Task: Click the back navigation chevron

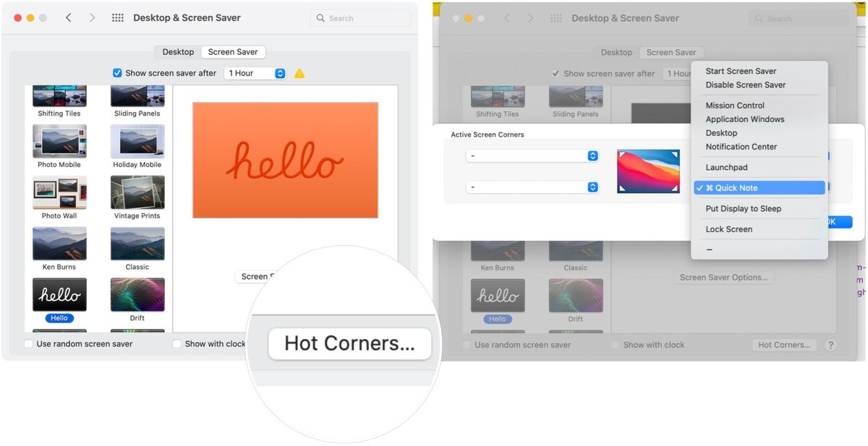Action: [x=69, y=17]
